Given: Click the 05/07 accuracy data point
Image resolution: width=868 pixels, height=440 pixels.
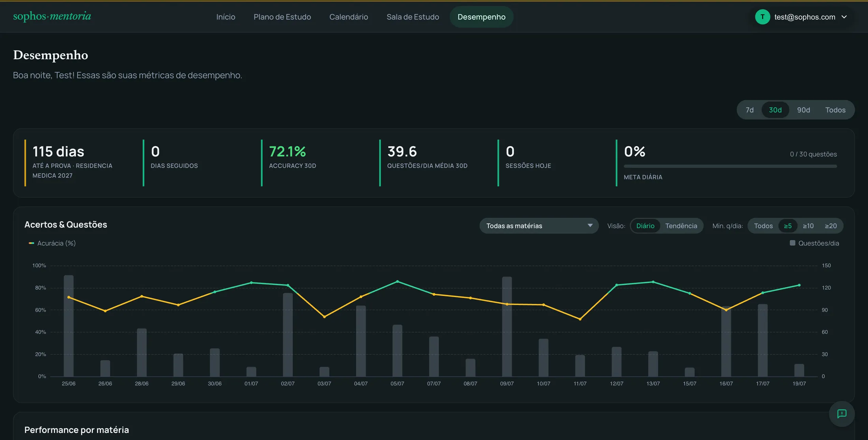Looking at the screenshot, I should (397, 282).
